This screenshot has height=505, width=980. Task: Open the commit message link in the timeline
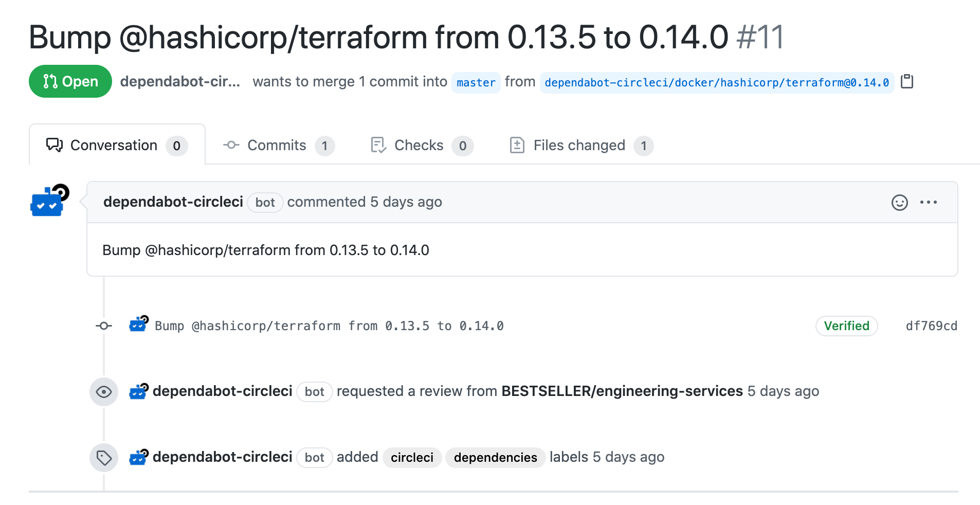[x=329, y=326]
